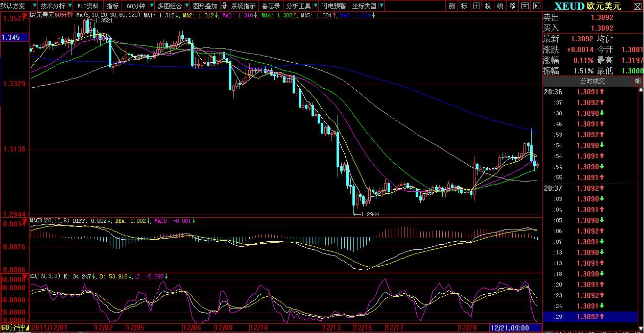Image resolution: width=644 pixels, height=333 pixels.
Task: Click the 标 marker tool icon
Action: (464, 6)
